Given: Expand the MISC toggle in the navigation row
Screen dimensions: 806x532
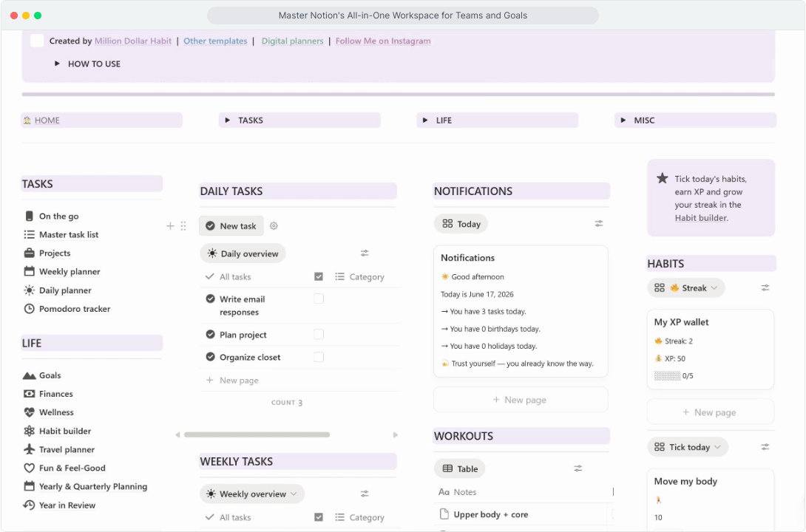Looking at the screenshot, I should pyautogui.click(x=623, y=120).
